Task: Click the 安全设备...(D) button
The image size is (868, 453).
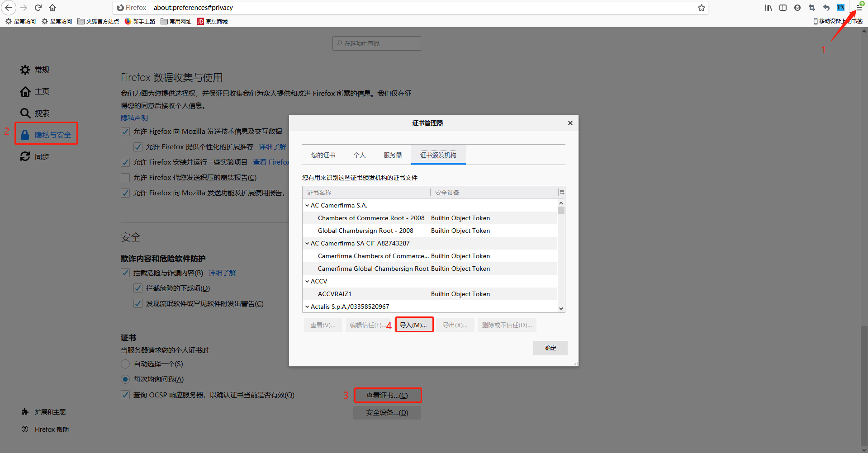Action: 387,413
